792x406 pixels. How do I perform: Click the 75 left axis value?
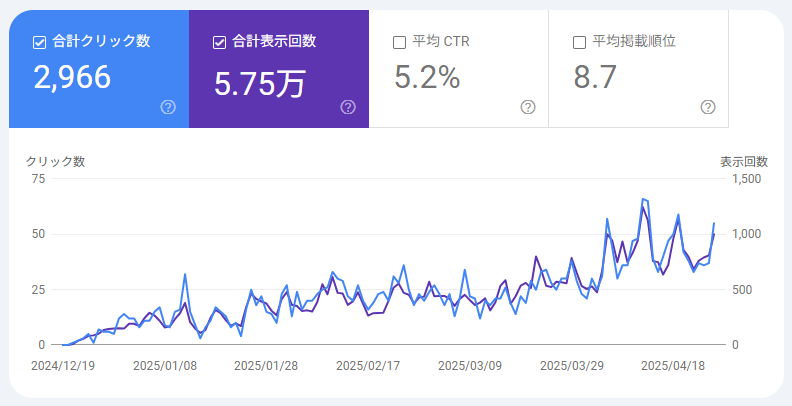coord(39,179)
